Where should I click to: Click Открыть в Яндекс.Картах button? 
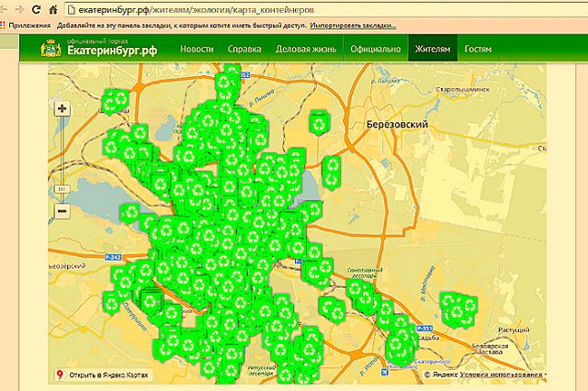point(107,374)
